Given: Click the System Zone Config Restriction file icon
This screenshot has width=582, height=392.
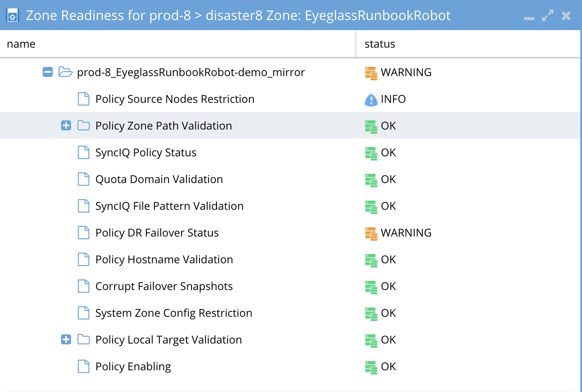Looking at the screenshot, I should click(x=84, y=313).
